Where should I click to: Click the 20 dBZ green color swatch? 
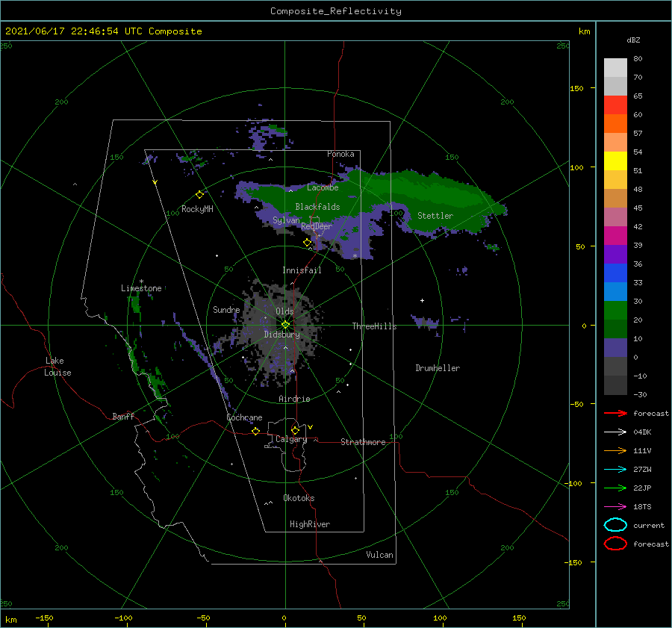(615, 311)
